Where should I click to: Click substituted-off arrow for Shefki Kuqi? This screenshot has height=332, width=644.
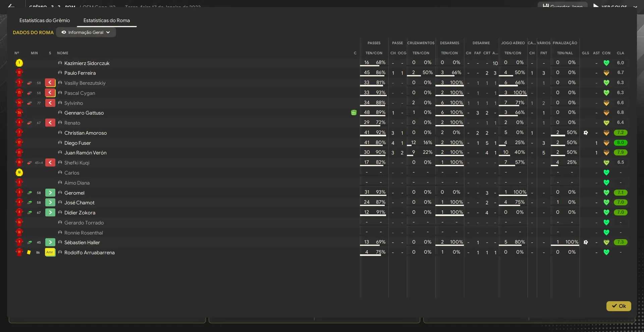[x=50, y=162]
